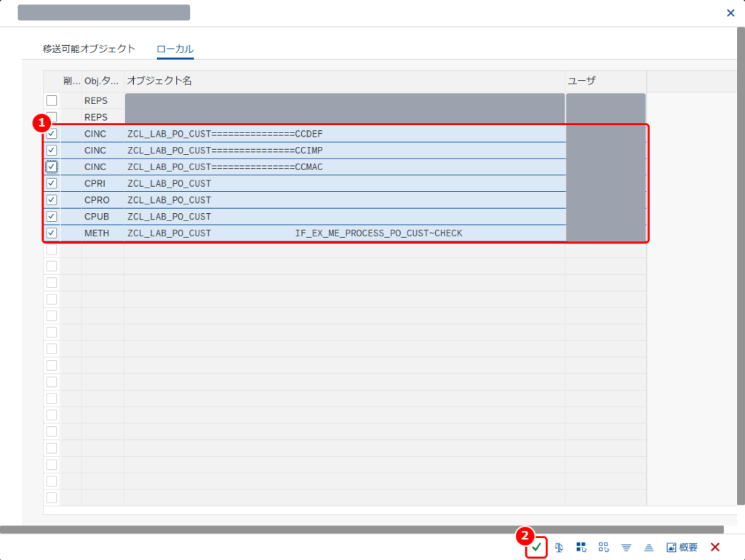Uncheck the METH row checkbox
The width and height of the screenshot is (745, 560).
click(52, 233)
